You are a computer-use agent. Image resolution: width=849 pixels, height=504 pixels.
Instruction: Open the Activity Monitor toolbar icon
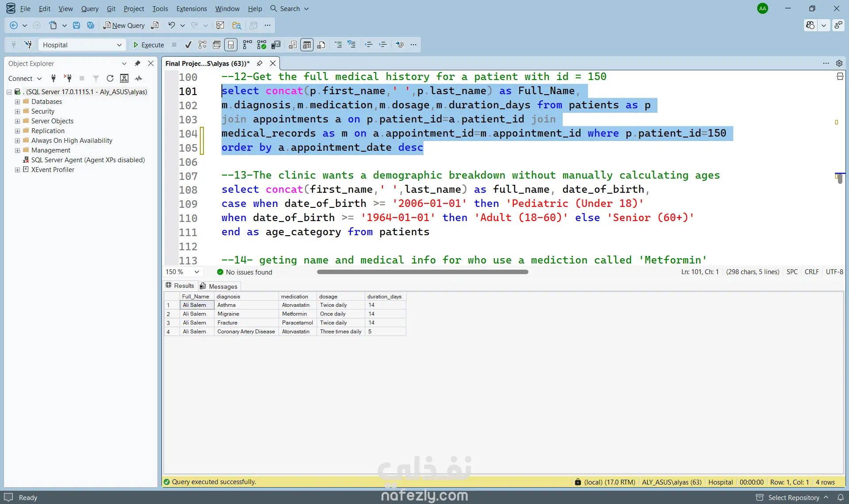[x=220, y=25]
